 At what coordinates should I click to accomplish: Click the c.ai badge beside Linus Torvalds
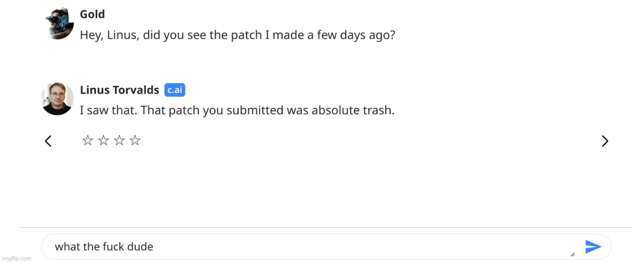click(x=175, y=90)
